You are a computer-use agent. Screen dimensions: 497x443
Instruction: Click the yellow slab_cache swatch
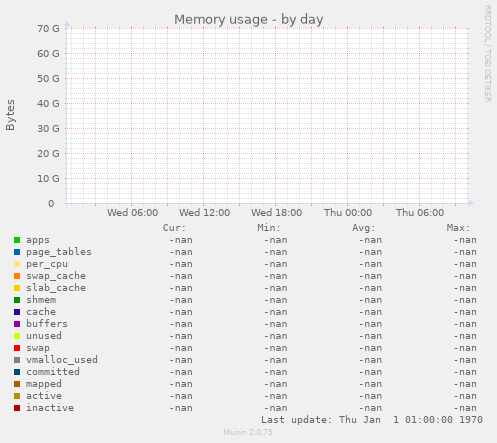[x=17, y=288]
